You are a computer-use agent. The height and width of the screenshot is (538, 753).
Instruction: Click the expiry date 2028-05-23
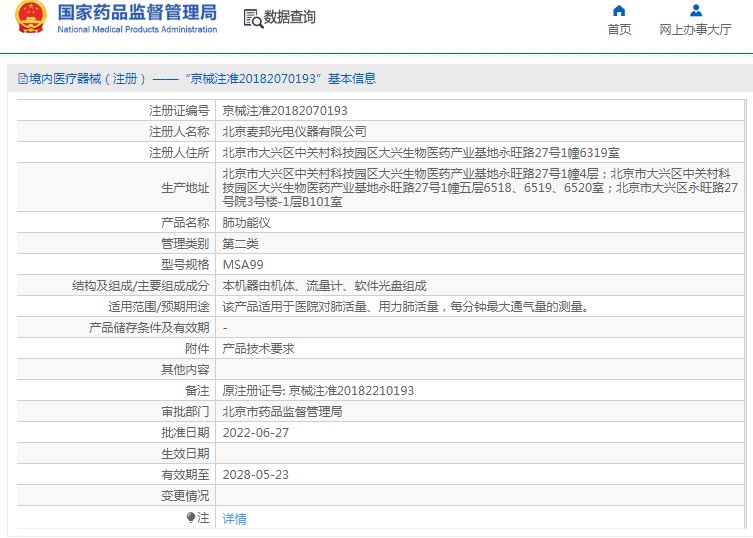point(256,475)
